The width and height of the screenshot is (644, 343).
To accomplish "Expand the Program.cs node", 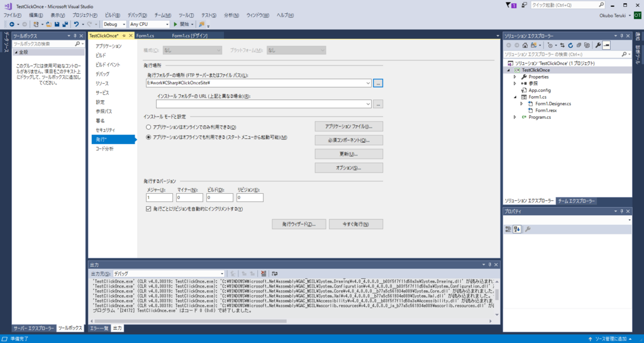I will pyautogui.click(x=515, y=118).
